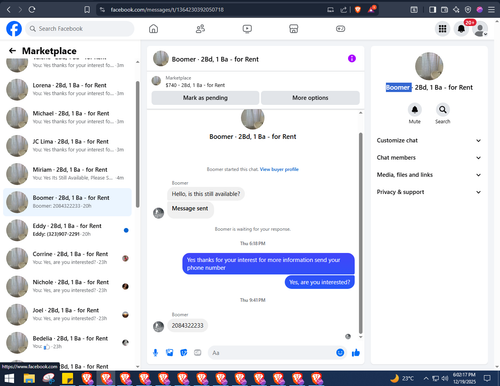Go back using the Marketplace arrow
The width and height of the screenshot is (500, 386).
(x=12, y=51)
